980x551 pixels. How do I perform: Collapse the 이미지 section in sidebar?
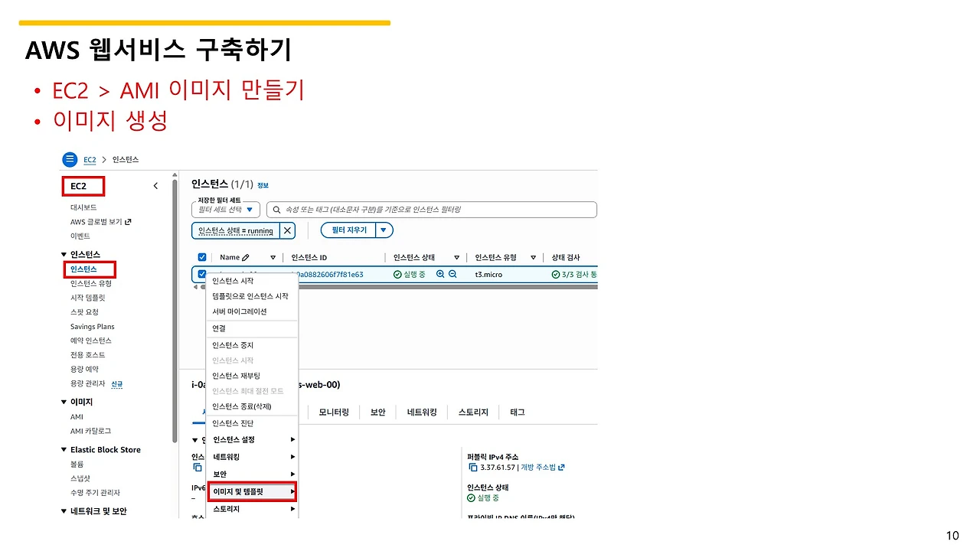pos(64,402)
